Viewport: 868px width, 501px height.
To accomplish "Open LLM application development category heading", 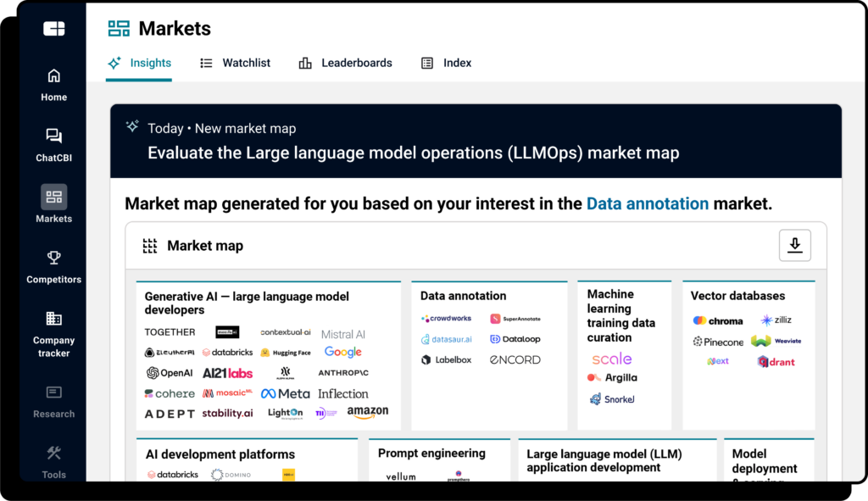I will click(604, 460).
